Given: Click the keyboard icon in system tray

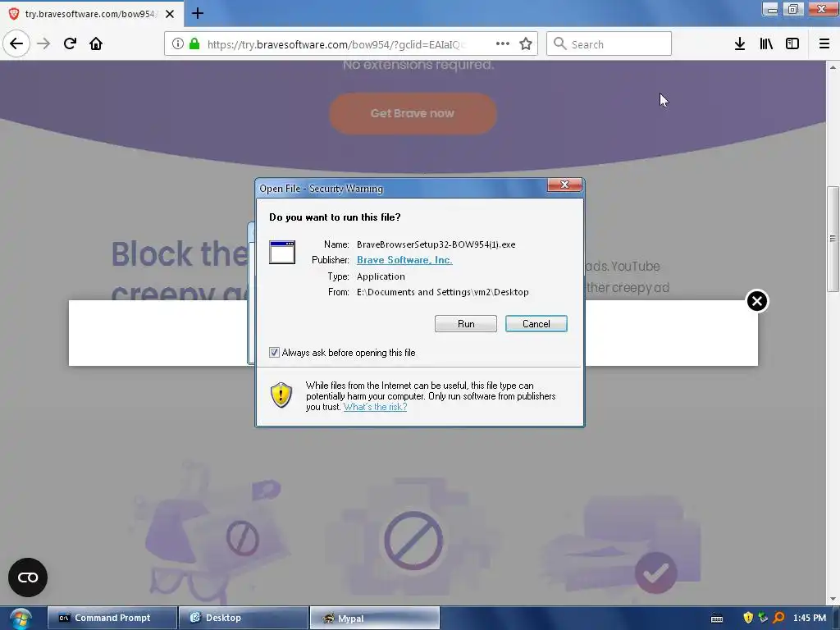Looking at the screenshot, I should [x=717, y=619].
